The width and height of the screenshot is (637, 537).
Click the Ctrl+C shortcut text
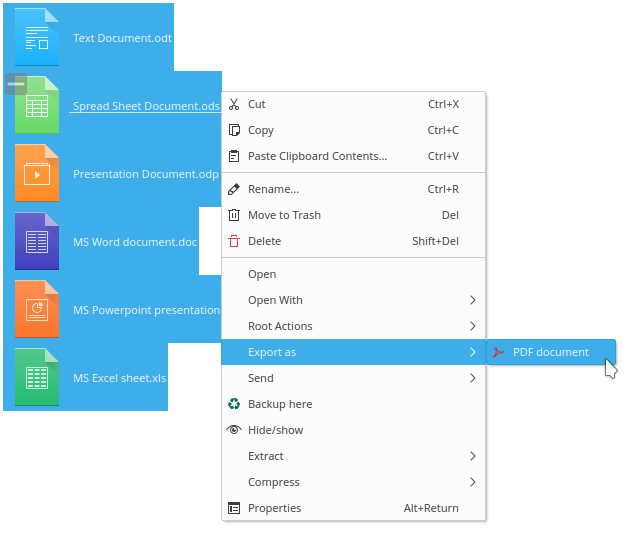[443, 130]
